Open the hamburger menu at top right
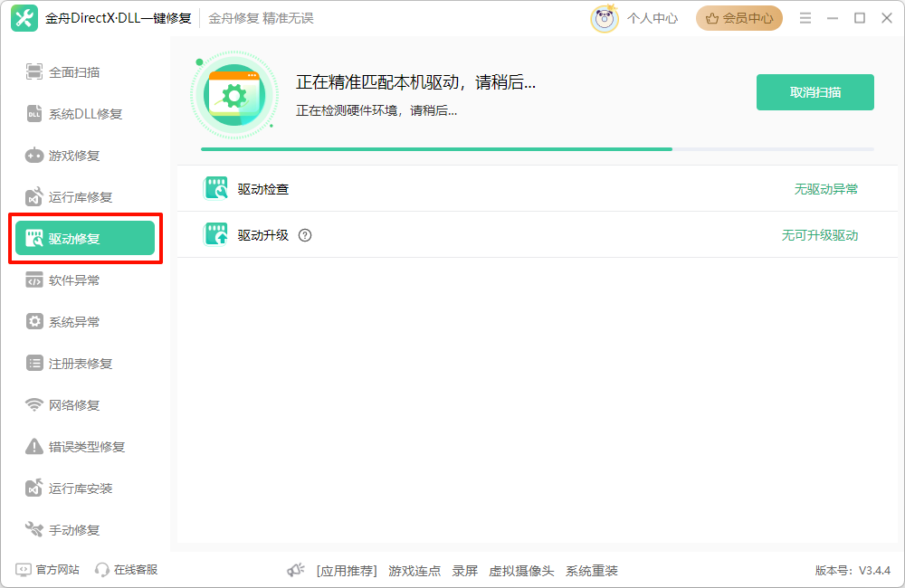The height and width of the screenshot is (588, 905). pyautogui.click(x=805, y=16)
